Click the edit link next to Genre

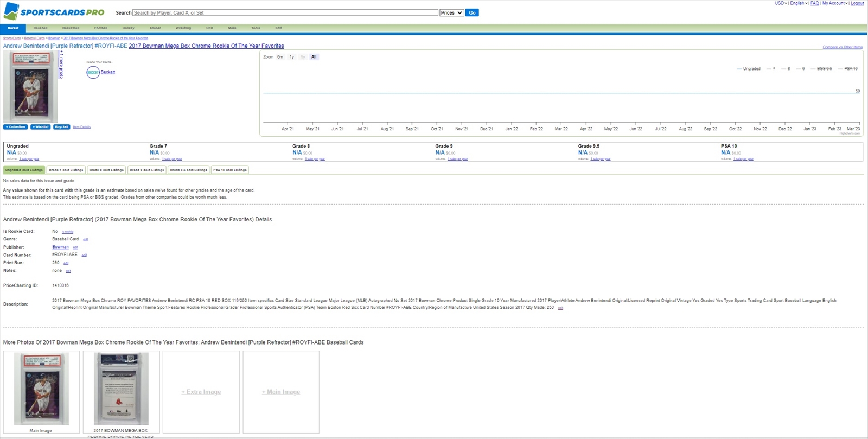85,239
